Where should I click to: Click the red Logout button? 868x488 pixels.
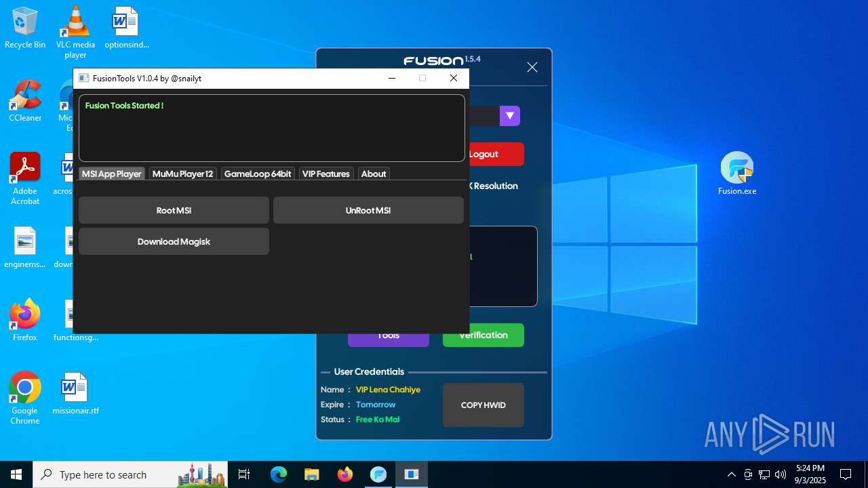(496, 154)
